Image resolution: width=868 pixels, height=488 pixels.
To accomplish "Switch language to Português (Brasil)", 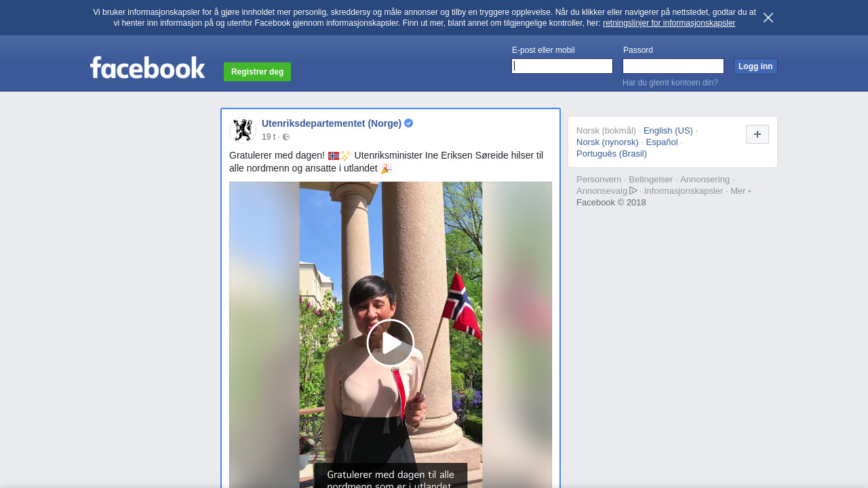I will click(612, 154).
